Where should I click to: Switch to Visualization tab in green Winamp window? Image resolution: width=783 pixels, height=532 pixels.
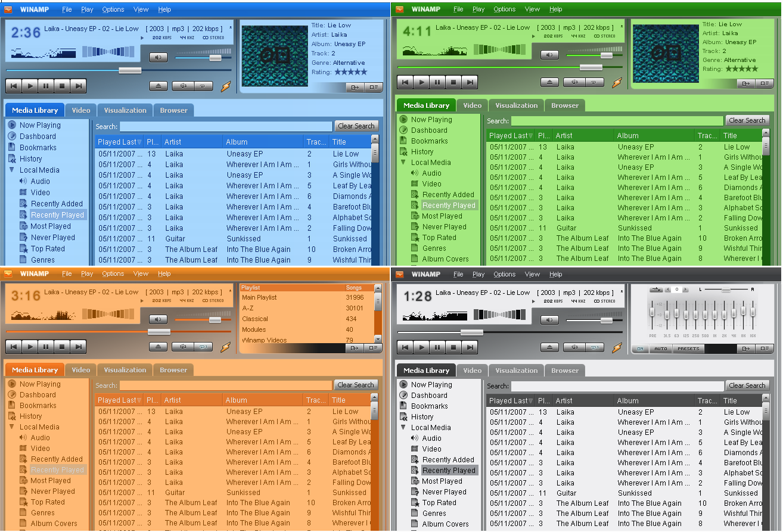click(x=517, y=105)
